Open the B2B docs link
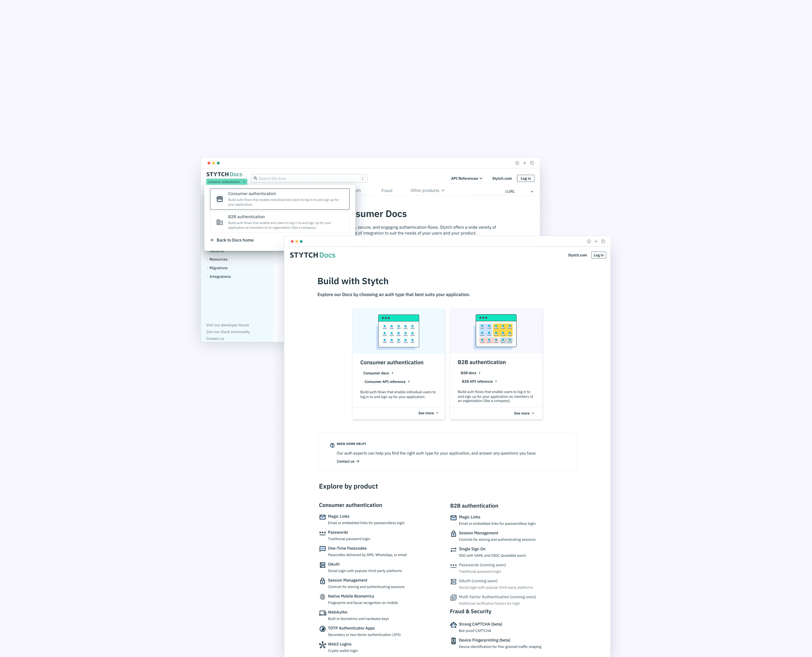812x657 pixels. point(470,373)
